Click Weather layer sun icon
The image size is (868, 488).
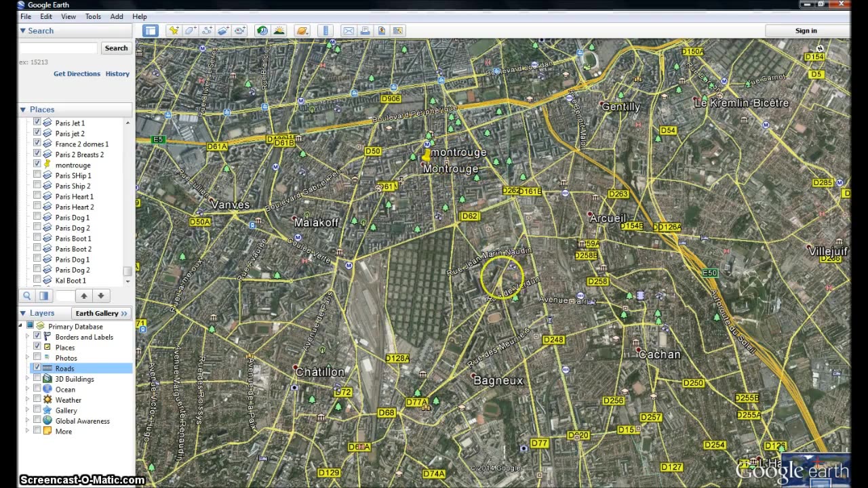point(47,400)
